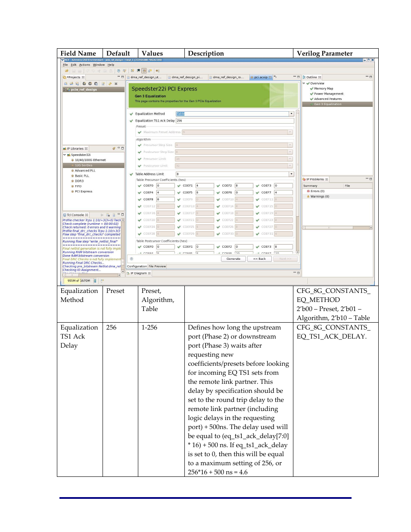411x532 pixels.
Task: Open the File menu
Action: (x=65, y=65)
